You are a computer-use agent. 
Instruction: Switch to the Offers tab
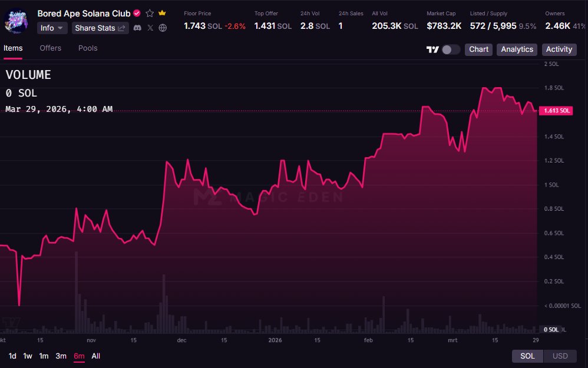pyautogui.click(x=50, y=48)
